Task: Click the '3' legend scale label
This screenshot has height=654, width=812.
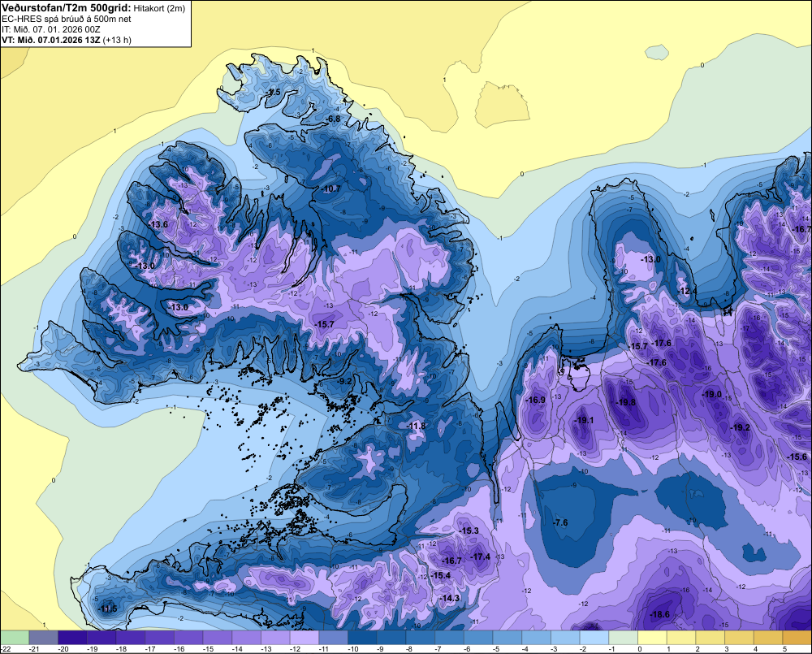Action: pos(727,649)
